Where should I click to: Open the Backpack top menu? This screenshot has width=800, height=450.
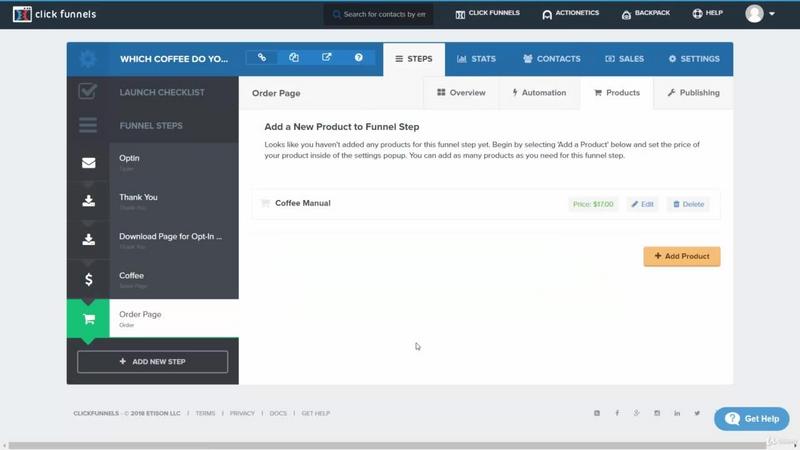(x=645, y=14)
